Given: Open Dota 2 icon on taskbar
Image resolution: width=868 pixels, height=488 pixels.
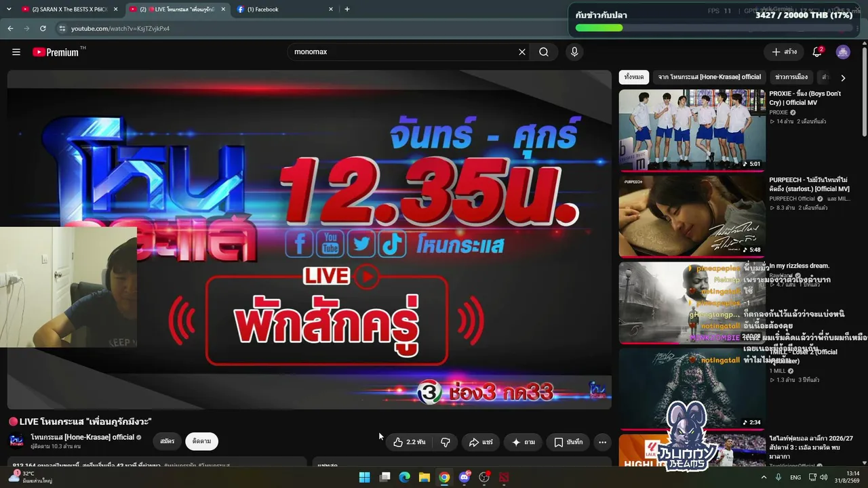Looking at the screenshot, I should 503,477.
